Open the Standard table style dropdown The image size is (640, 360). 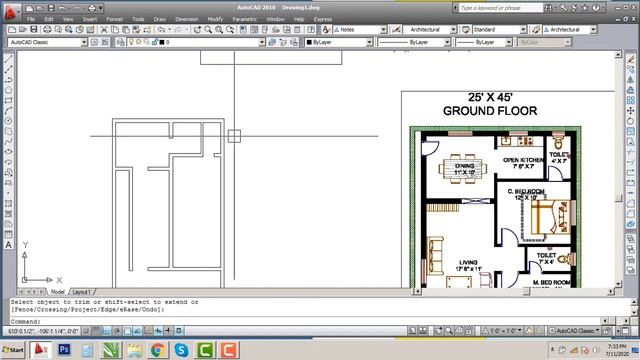pyautogui.click(x=523, y=30)
